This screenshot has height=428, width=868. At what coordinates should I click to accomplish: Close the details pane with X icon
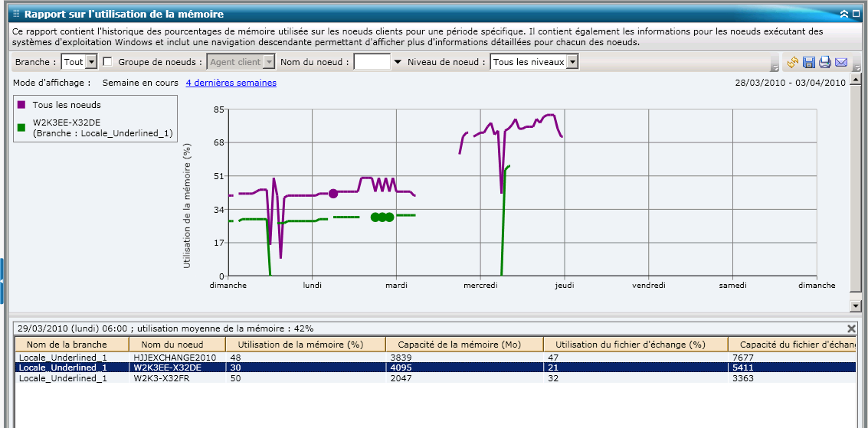pos(851,328)
